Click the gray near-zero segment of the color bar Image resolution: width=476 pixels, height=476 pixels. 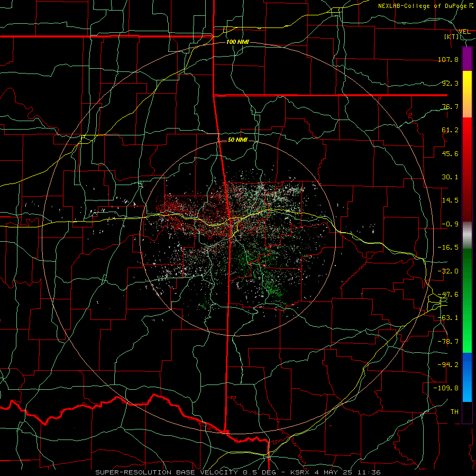pyautogui.click(x=467, y=235)
